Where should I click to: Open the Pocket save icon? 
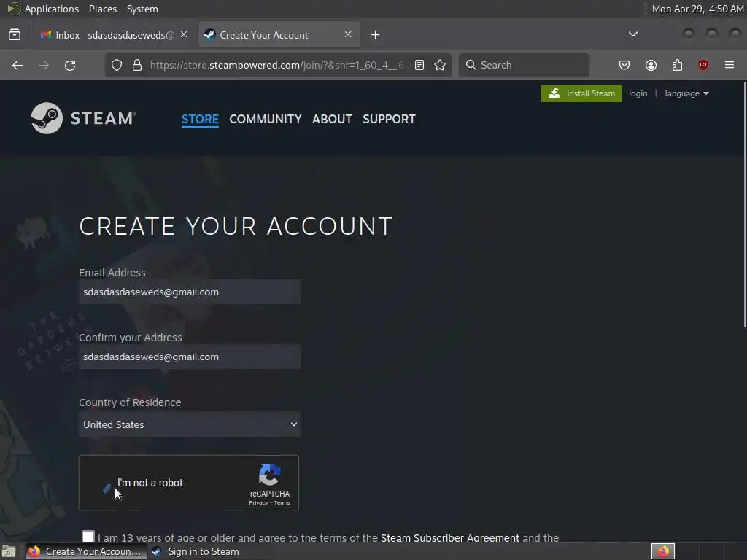[x=624, y=65]
